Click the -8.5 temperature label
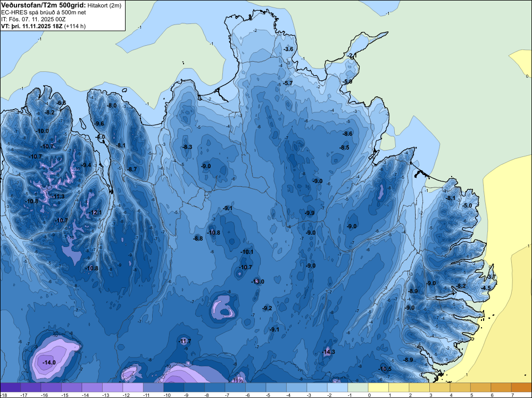Viewport: 532px width, 398px height. [x=344, y=147]
